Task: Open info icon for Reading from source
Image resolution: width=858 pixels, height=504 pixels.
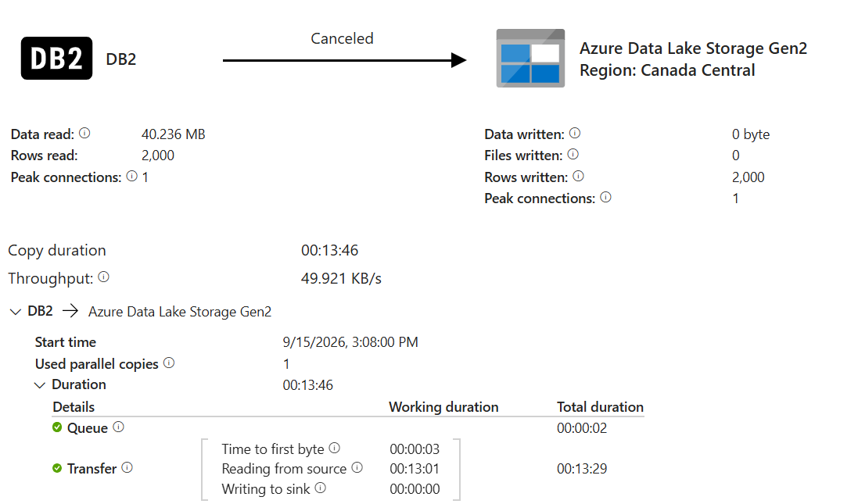Action: click(x=357, y=467)
